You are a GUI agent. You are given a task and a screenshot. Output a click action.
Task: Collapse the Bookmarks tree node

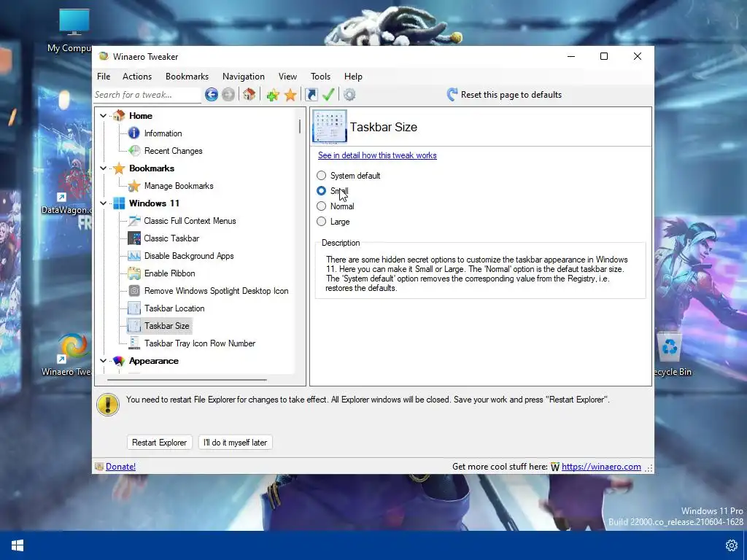[103, 168]
